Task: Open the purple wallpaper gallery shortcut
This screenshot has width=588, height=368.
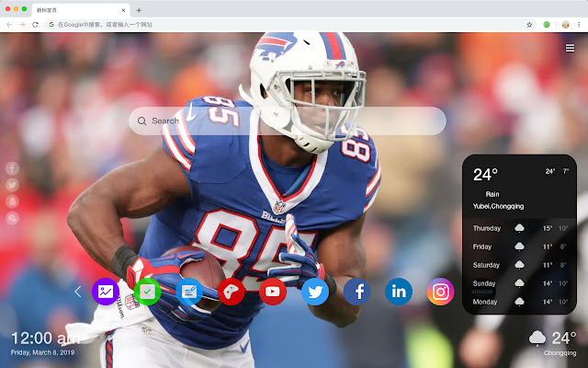Action: (106, 292)
